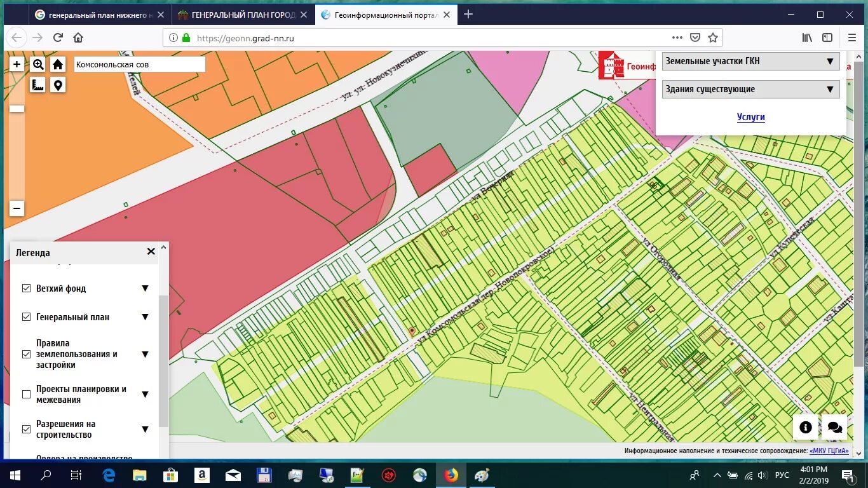Viewport: 868px width, 488px height.
Task: Go back to previous page
Action: pyautogui.click(x=17, y=37)
